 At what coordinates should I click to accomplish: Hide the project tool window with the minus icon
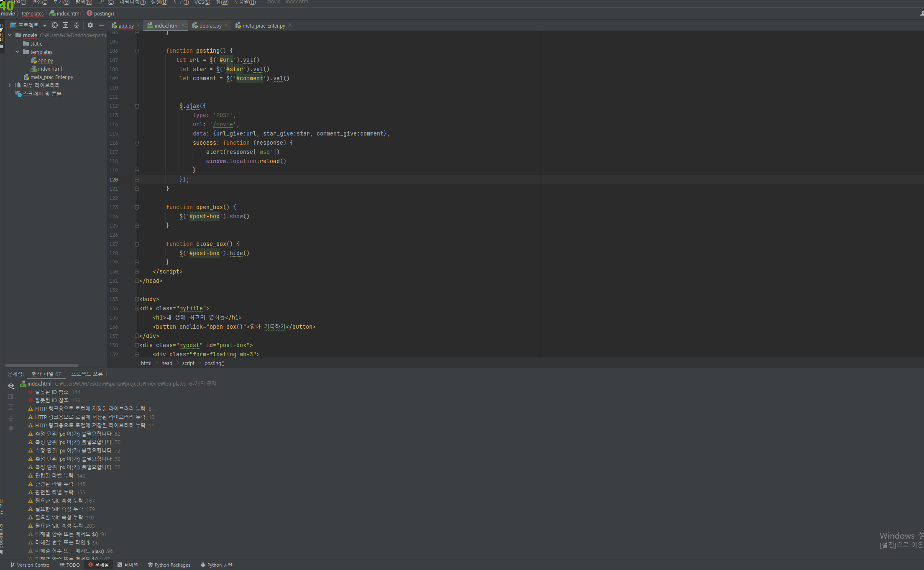coord(101,25)
